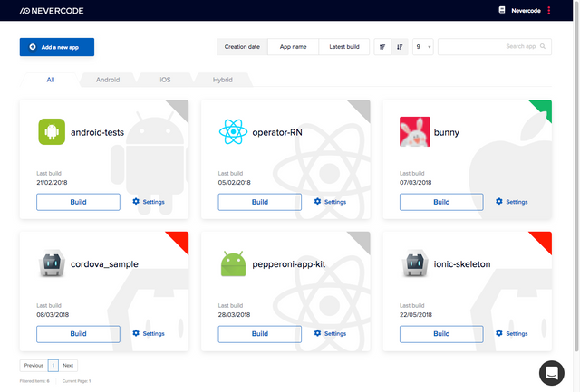Viewport: 580px width, 392px height.
Task: Click the Nevercode account name
Action: click(x=526, y=11)
